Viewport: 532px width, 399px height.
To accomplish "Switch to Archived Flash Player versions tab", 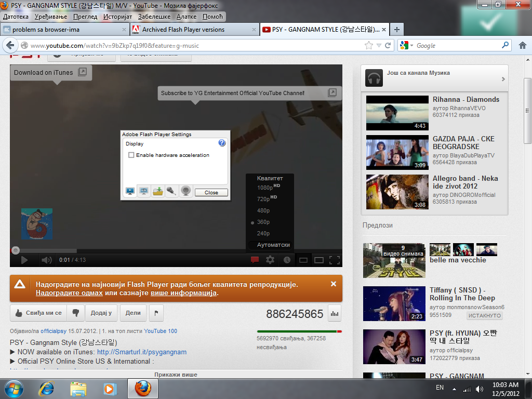I will pos(194,30).
